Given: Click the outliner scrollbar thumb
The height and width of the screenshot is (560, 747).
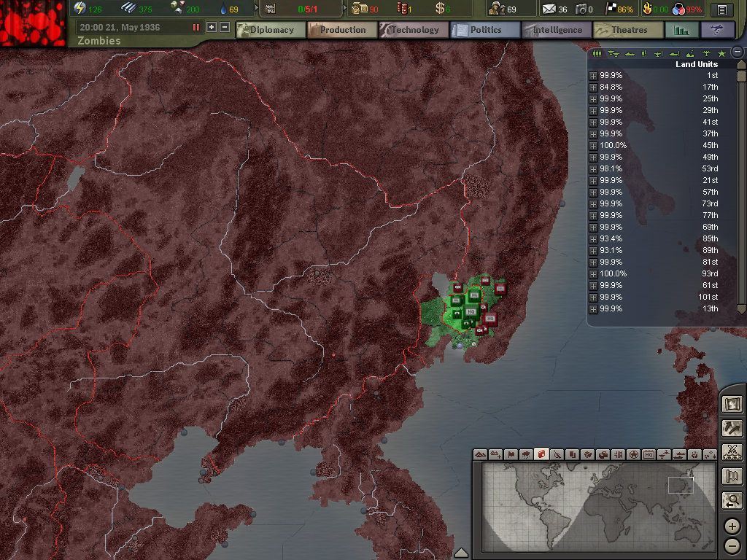Looking at the screenshot, I should [741, 76].
